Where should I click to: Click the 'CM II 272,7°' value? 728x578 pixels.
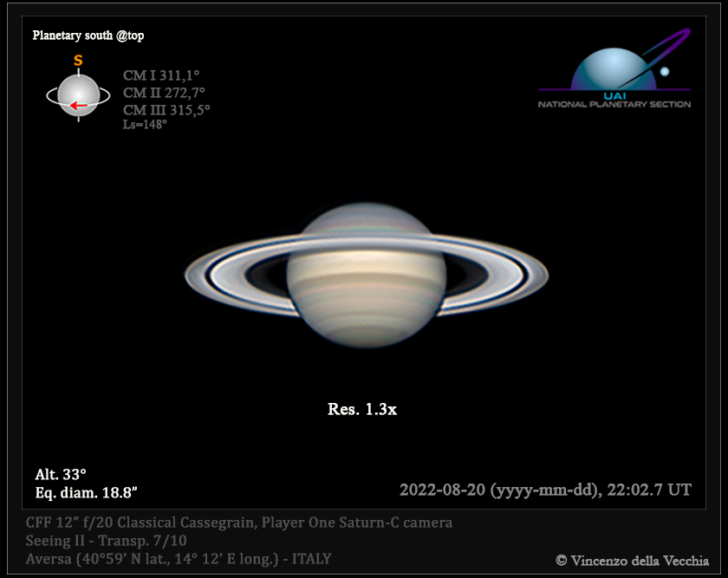[x=164, y=93]
